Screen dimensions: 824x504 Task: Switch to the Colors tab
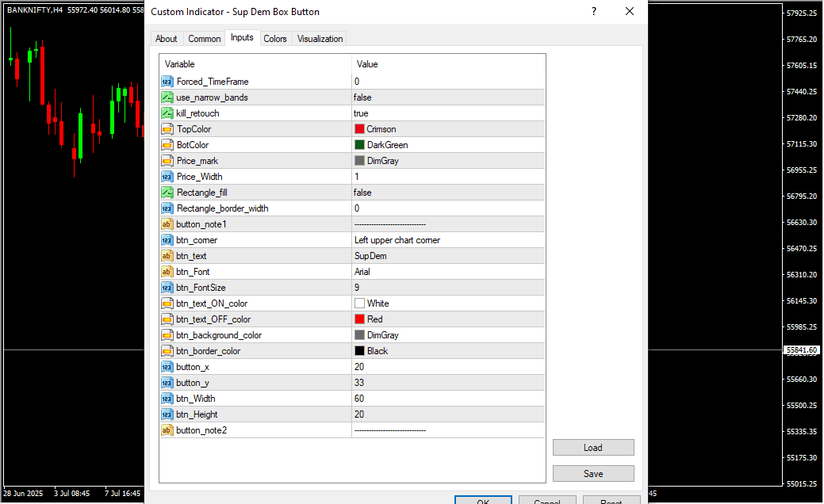275,39
